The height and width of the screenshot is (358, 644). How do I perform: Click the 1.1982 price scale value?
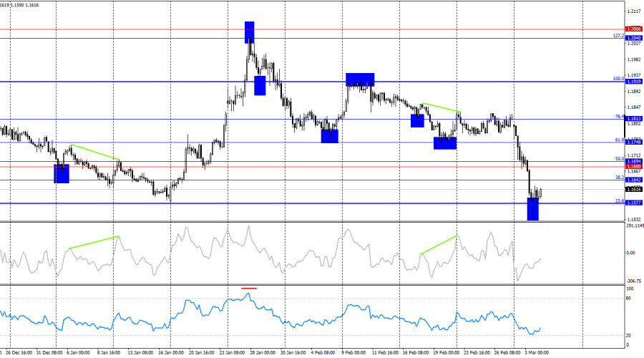(634, 59)
